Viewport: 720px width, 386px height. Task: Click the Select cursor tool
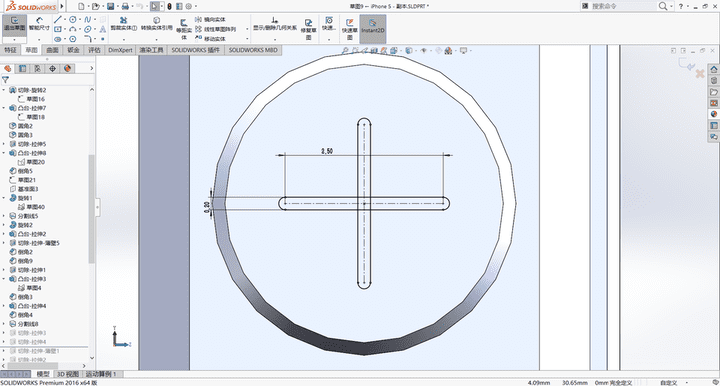154,6
